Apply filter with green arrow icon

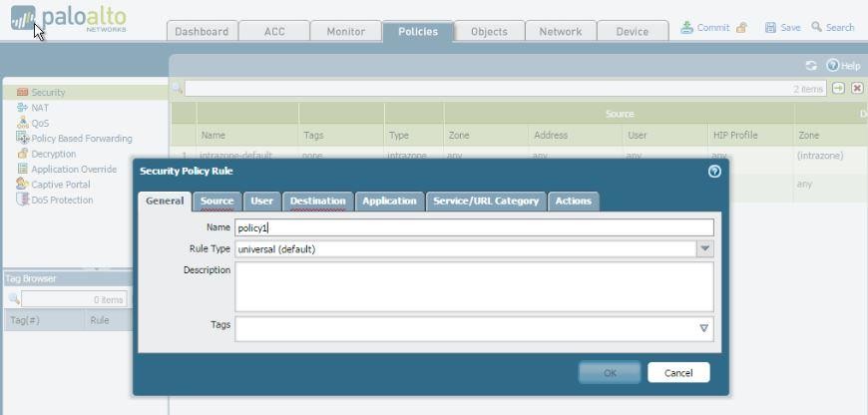coord(838,89)
